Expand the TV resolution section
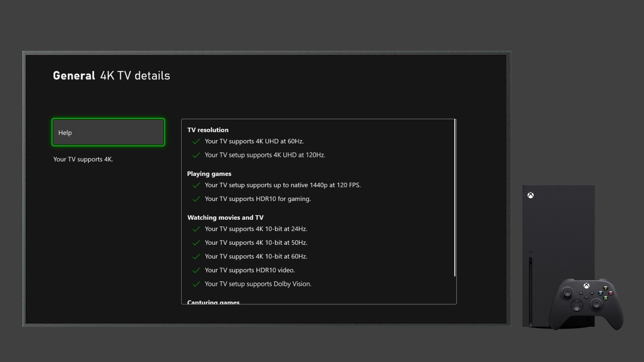The height and width of the screenshot is (362, 644). click(x=208, y=130)
